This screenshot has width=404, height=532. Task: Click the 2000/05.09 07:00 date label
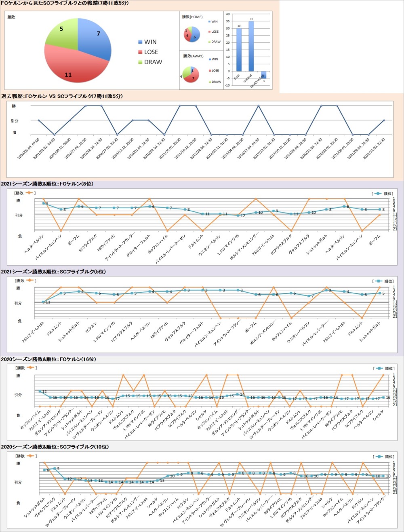click(29, 148)
